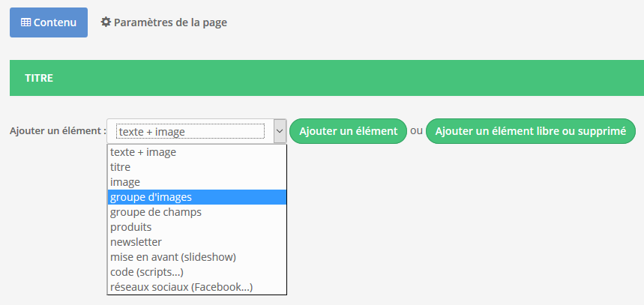Click 'Ajouter un élément libre ou supprimé' button
This screenshot has width=644, height=305.
(531, 131)
